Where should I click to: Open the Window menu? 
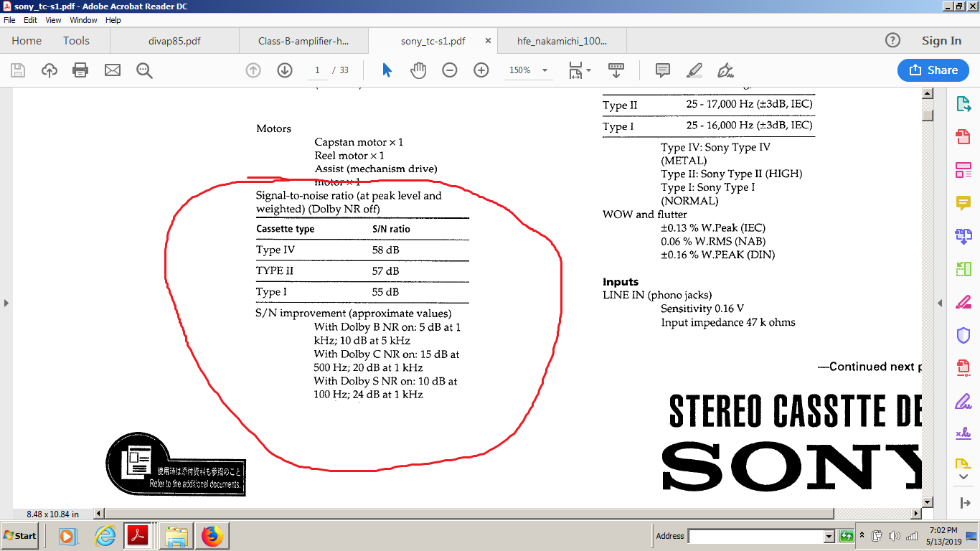[x=83, y=20]
